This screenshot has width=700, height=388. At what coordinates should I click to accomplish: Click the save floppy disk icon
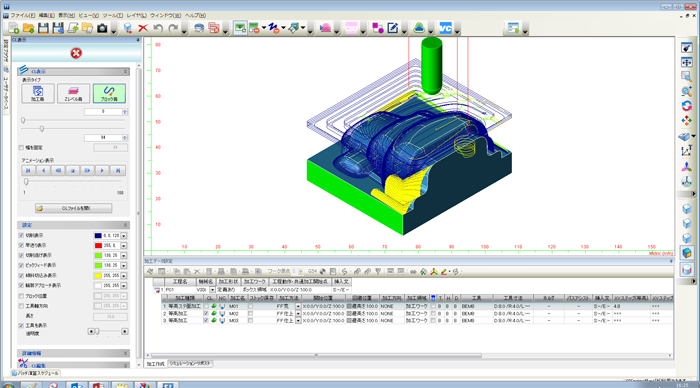tap(43, 29)
